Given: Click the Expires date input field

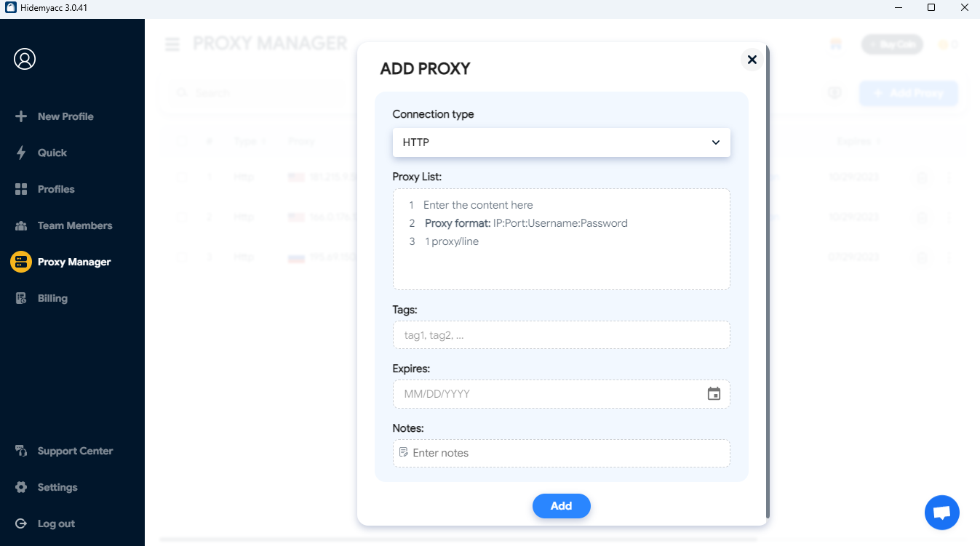Looking at the screenshot, I should [546, 394].
